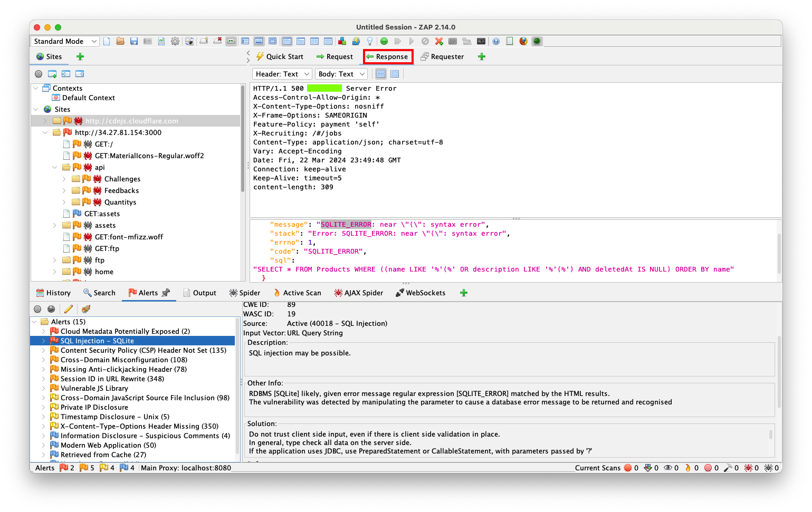Viewport: 812px width, 512px height.
Task: Open the Header: Text dropdown
Action: pyautogui.click(x=282, y=74)
